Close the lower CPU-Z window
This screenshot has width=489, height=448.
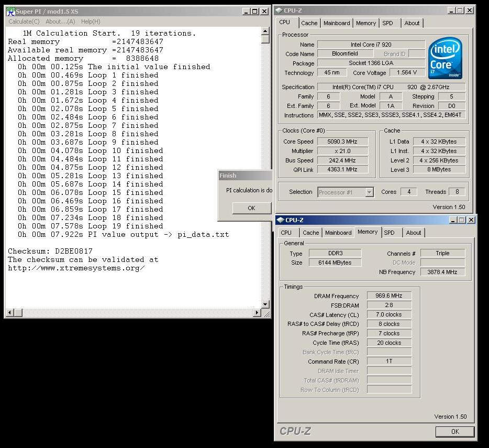point(471,220)
